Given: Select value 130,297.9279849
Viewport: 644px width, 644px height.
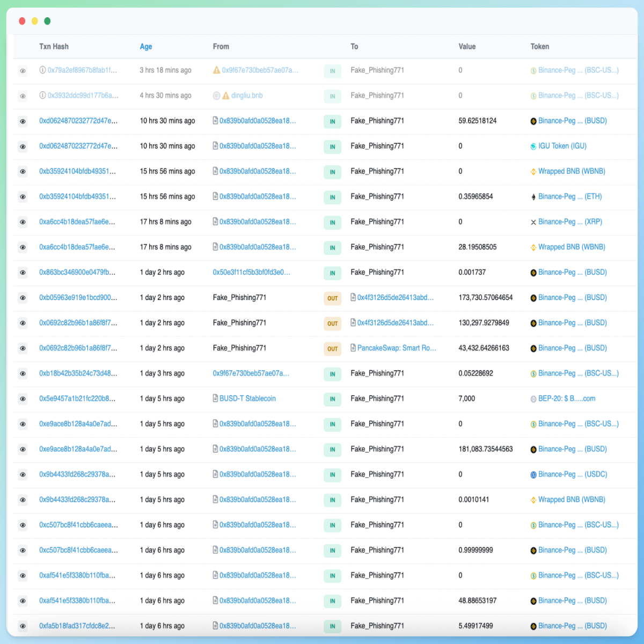Looking at the screenshot, I should [484, 323].
